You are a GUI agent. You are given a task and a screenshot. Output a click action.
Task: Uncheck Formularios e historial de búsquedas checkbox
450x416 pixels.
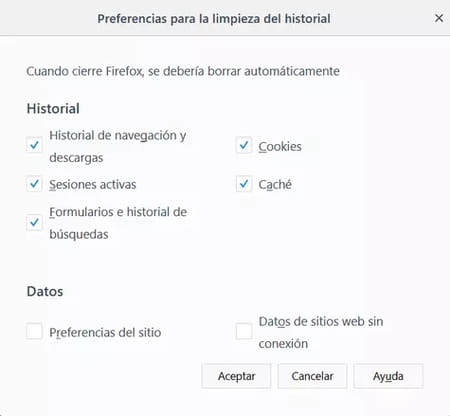tap(34, 222)
